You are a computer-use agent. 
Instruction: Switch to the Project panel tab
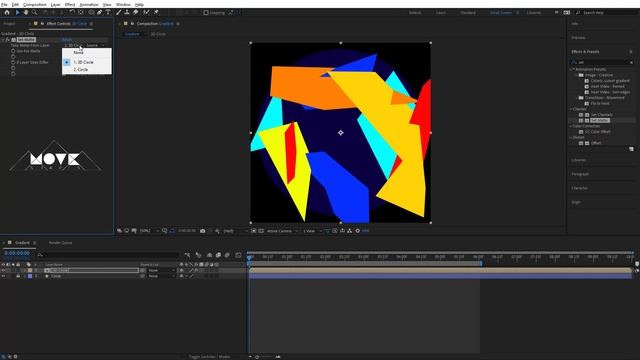[x=10, y=24]
